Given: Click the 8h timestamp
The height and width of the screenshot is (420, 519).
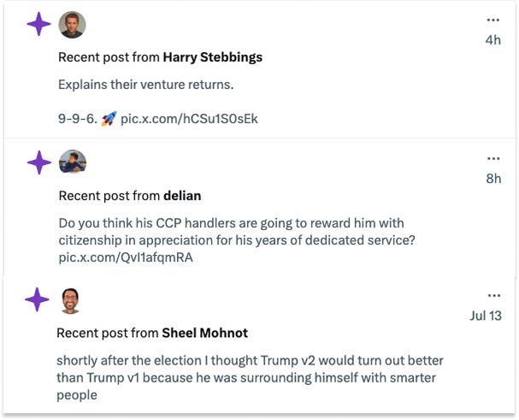Looking at the screenshot, I should click(493, 179).
